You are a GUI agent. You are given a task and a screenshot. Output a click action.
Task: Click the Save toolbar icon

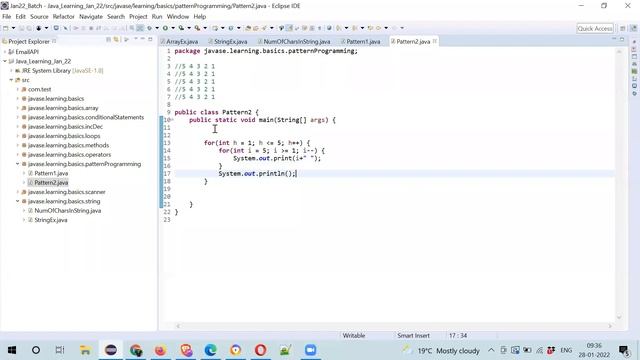[x=22, y=28]
